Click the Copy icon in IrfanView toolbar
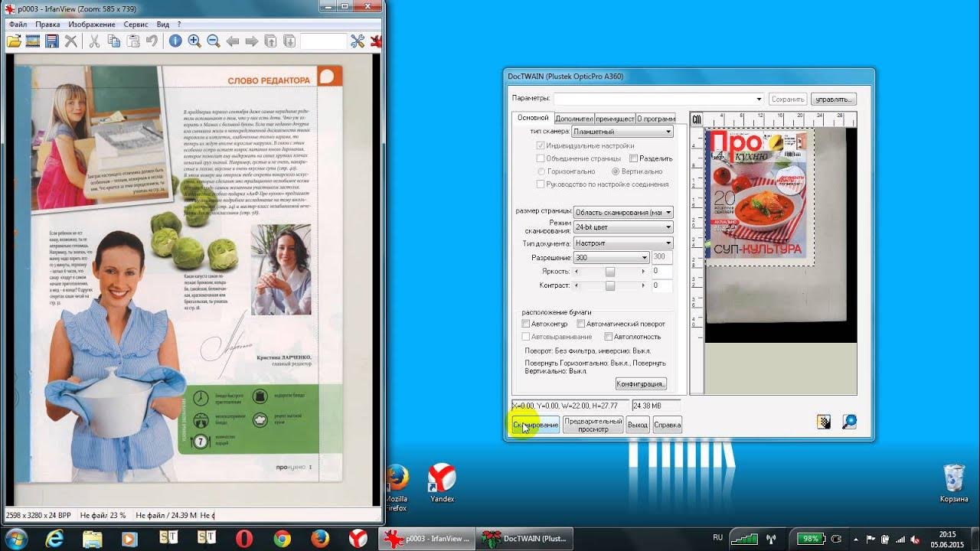980x551 pixels. point(114,41)
